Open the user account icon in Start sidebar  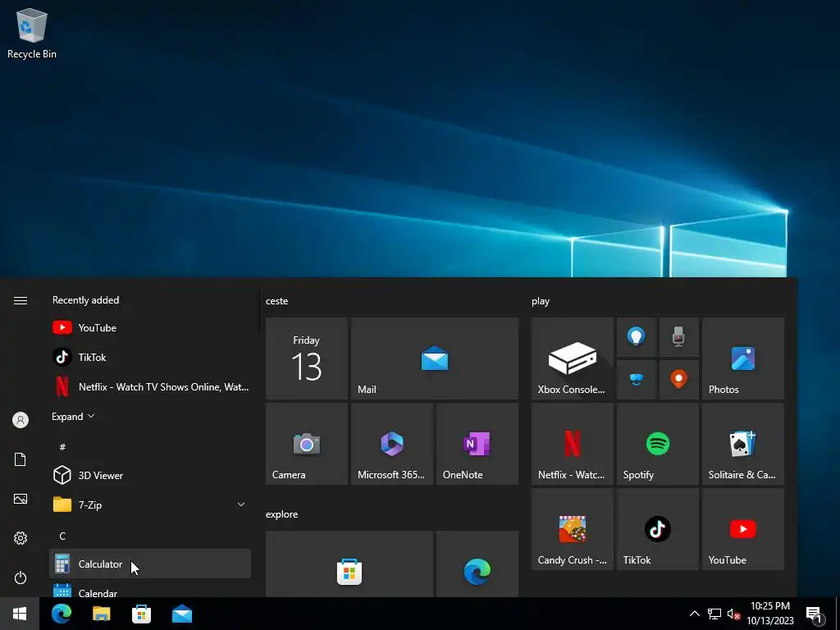coord(21,420)
